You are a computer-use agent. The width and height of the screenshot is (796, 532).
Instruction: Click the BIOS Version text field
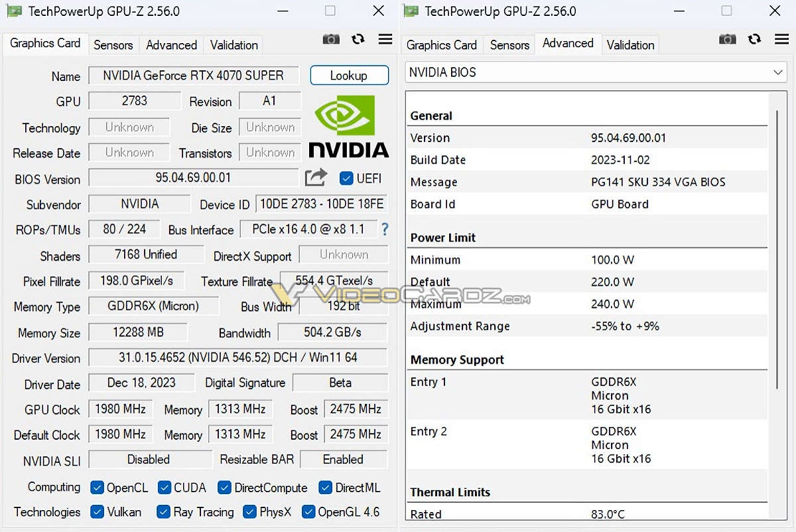pyautogui.click(x=193, y=178)
